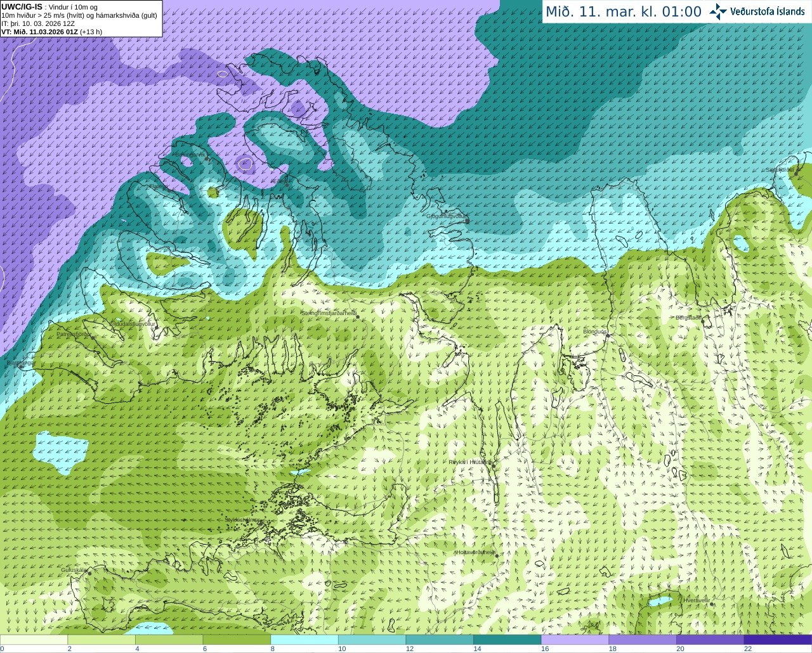Click the 4–6 m/s legend swatch

click(169, 640)
